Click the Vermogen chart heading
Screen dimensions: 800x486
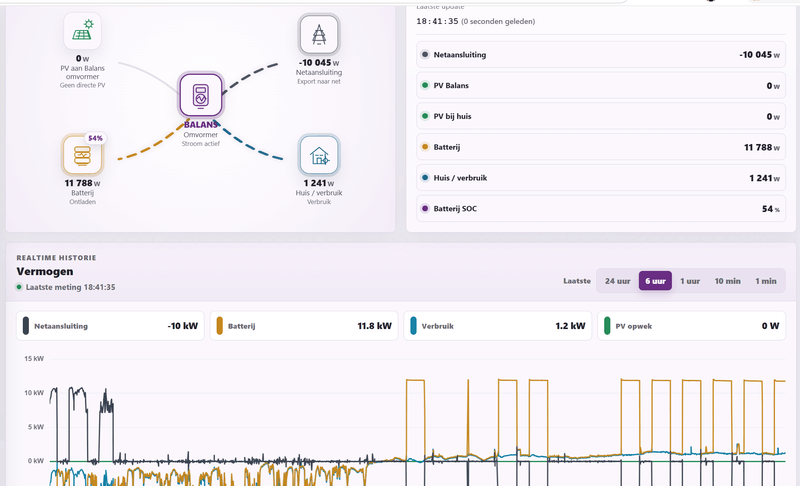tap(45, 271)
